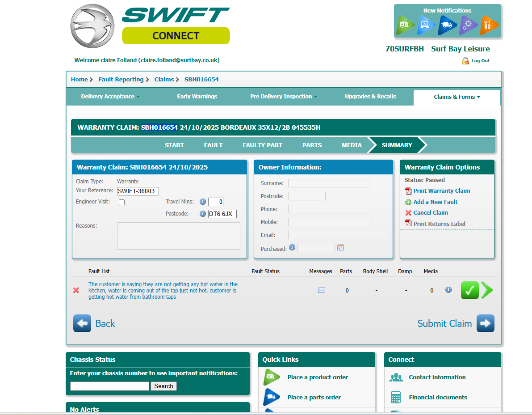
Task: Click the blue Back arrow icon
Action: pyautogui.click(x=82, y=323)
